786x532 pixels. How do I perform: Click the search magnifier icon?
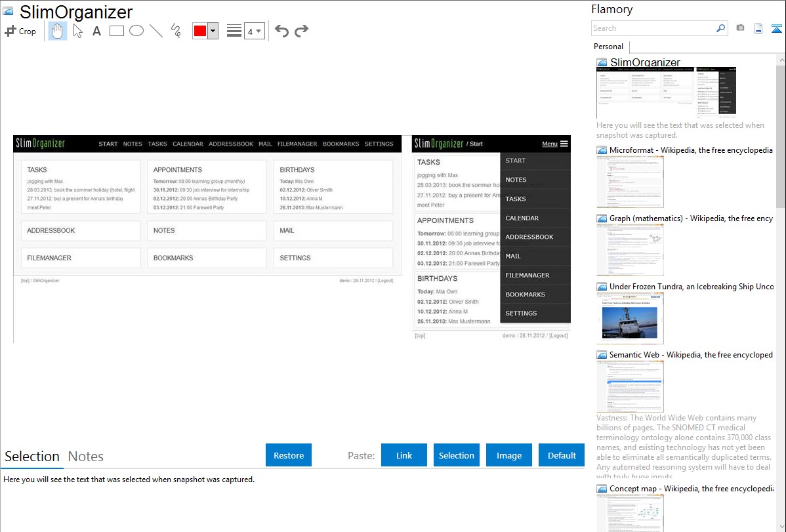click(x=720, y=28)
